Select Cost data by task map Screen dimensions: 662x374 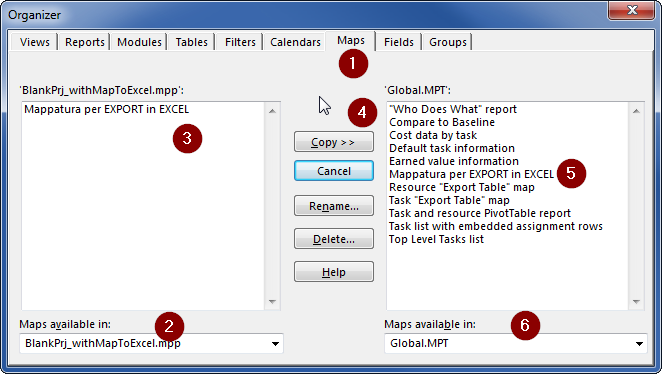click(x=433, y=136)
